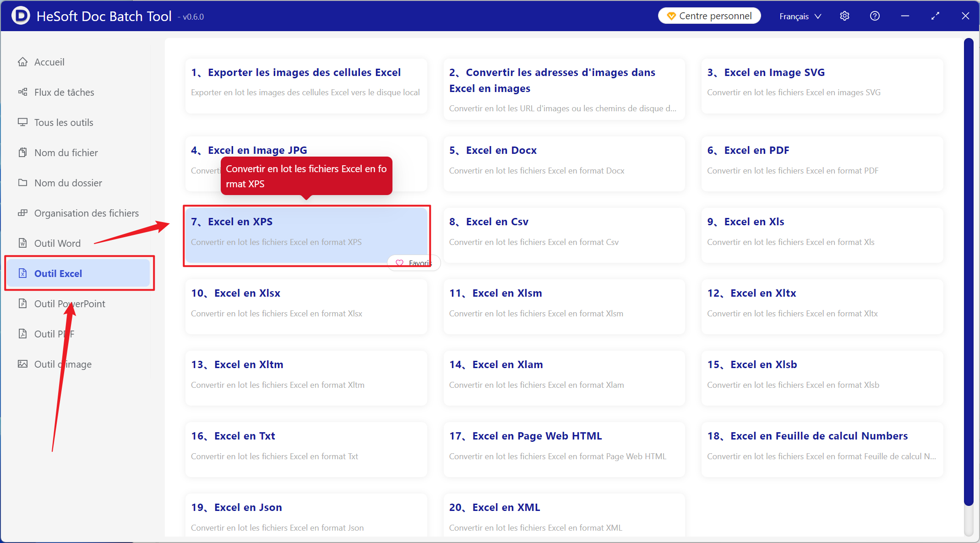Add Excel en XPS to Favoris

pos(414,263)
